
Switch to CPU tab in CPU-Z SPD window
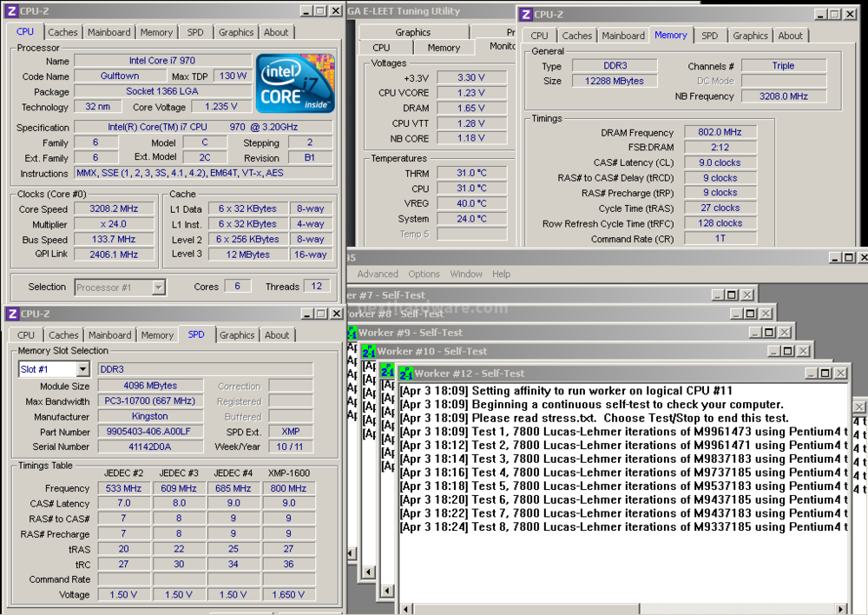[x=25, y=335]
